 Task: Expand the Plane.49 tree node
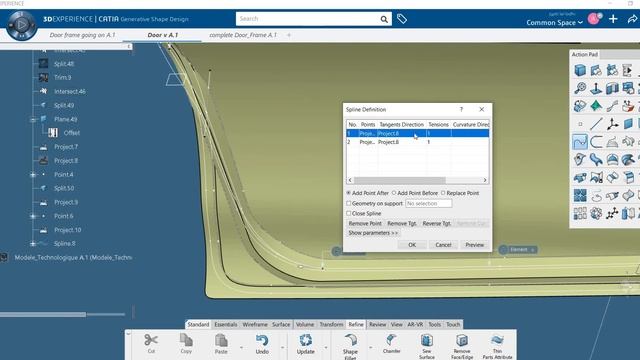point(33,119)
